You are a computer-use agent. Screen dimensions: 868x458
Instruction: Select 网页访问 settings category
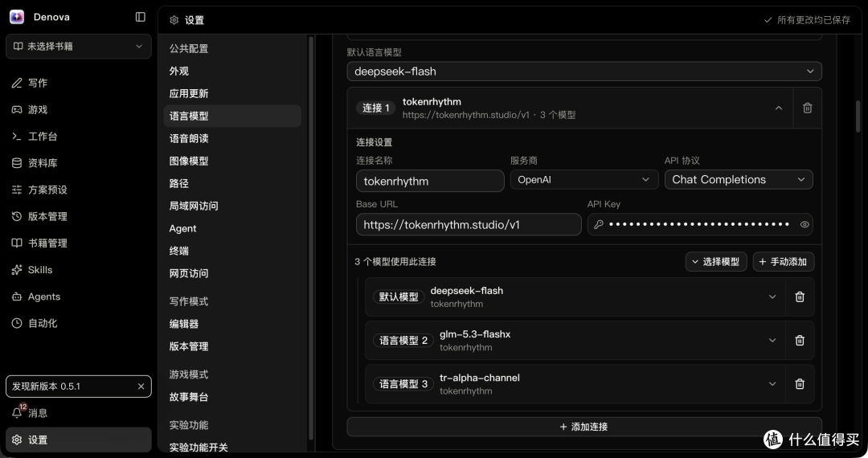click(x=232, y=273)
